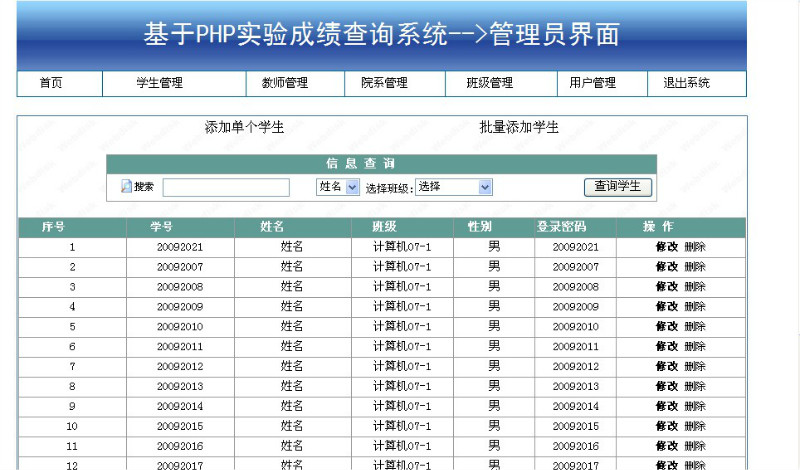Open the 姓名 search-type dropdown

(x=338, y=187)
